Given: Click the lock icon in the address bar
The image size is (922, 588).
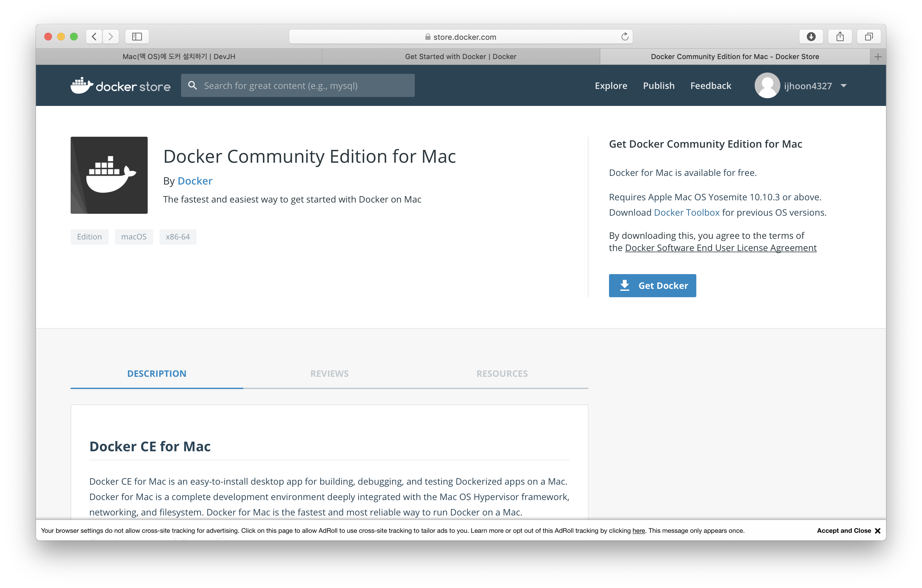Looking at the screenshot, I should click(x=428, y=37).
